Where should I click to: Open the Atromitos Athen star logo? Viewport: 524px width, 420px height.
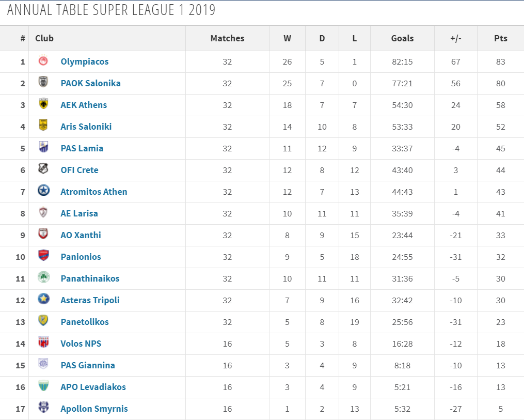click(x=43, y=191)
